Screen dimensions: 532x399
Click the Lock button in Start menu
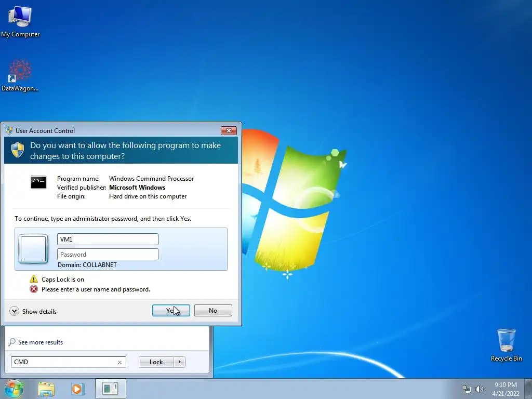[x=156, y=362]
